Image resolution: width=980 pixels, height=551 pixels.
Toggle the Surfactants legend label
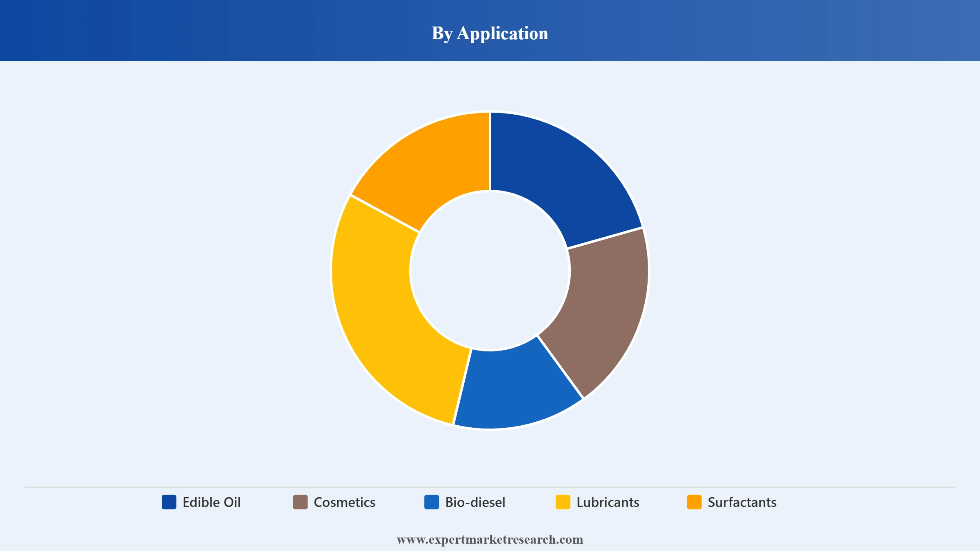742,502
